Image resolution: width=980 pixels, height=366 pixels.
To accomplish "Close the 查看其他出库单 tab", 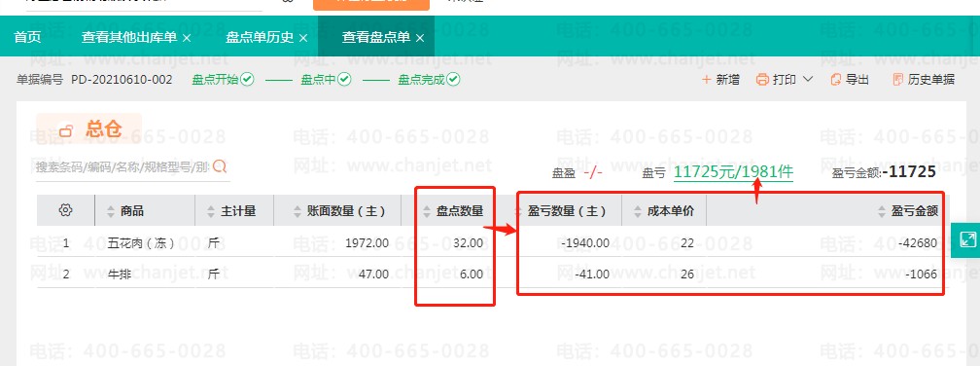I will [187, 38].
